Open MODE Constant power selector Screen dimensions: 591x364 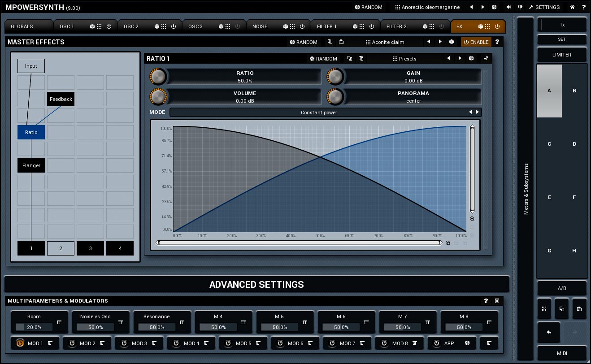tap(319, 113)
